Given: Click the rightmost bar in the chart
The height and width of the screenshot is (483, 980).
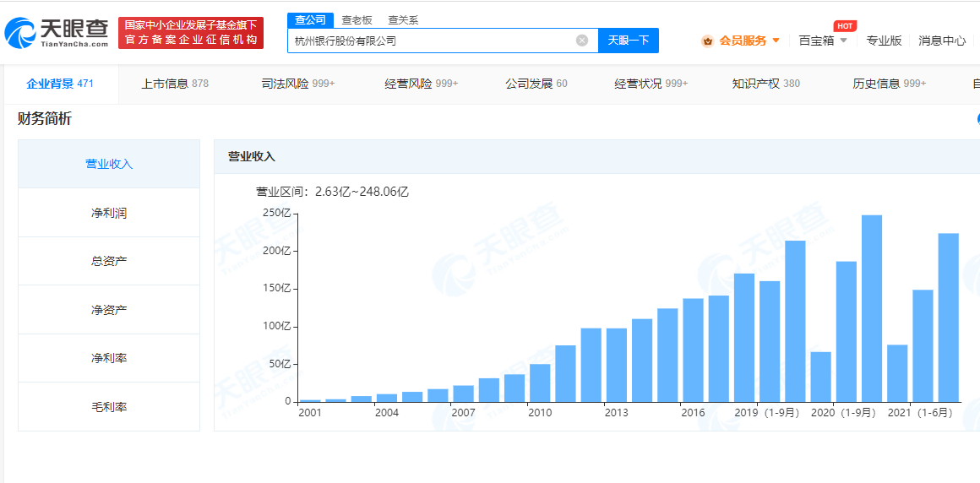Looking at the screenshot, I should [x=949, y=317].
